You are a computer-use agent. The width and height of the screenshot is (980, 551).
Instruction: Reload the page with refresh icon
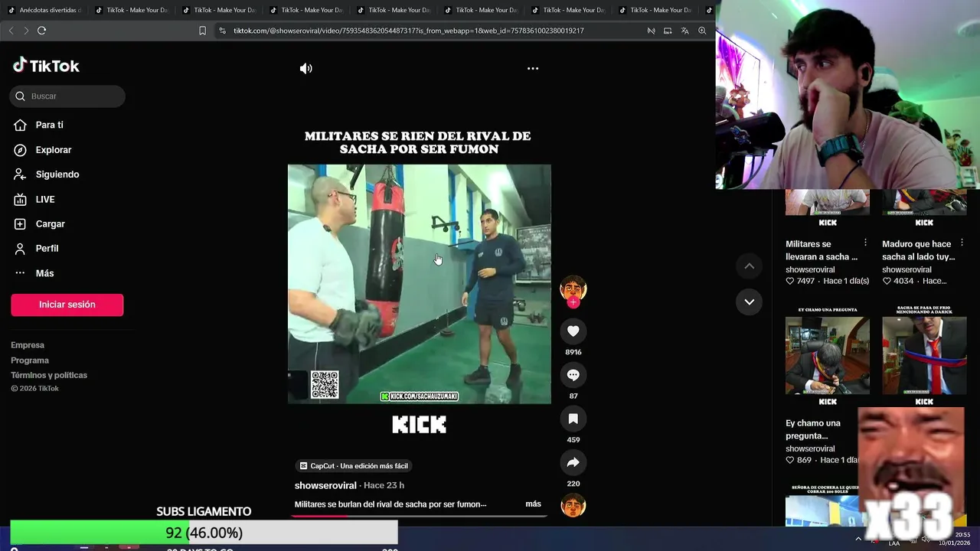coord(41,31)
